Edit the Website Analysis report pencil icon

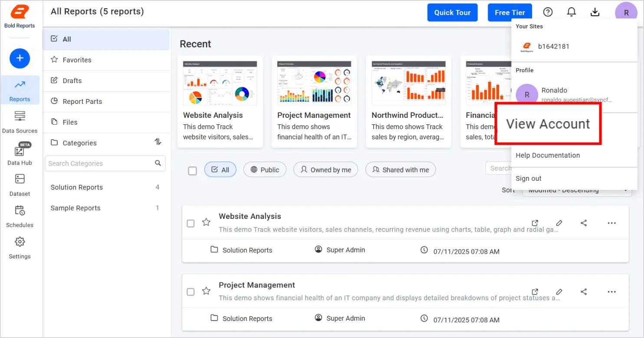pyautogui.click(x=559, y=223)
